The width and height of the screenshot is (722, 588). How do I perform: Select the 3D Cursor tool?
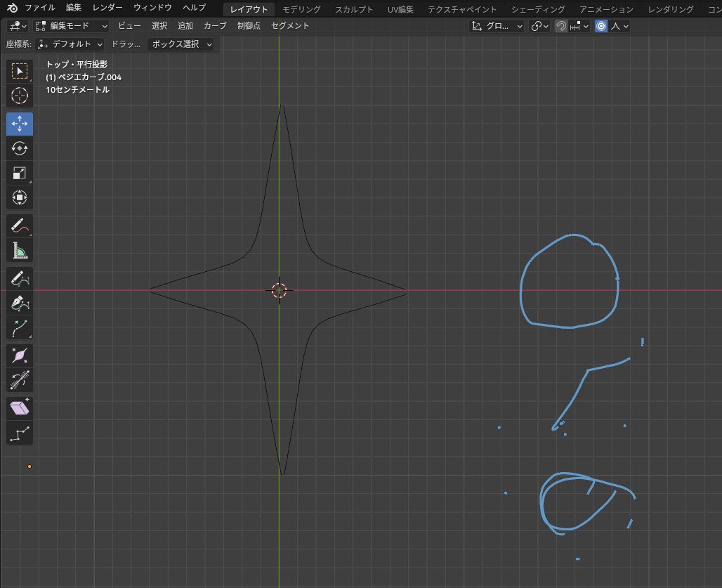[20, 96]
